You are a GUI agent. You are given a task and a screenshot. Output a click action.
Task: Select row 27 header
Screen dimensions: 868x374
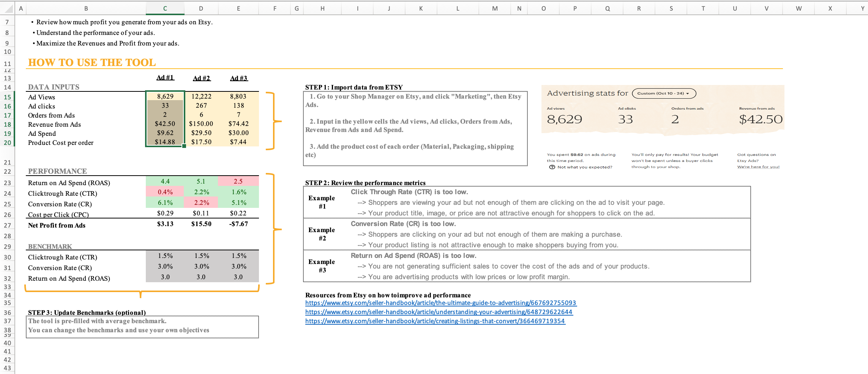click(7, 225)
